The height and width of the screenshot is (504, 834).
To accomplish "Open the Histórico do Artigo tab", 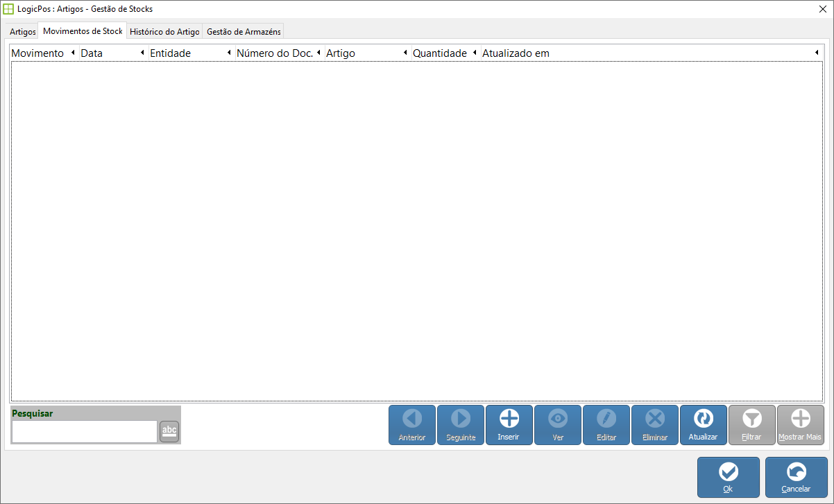I will point(164,32).
